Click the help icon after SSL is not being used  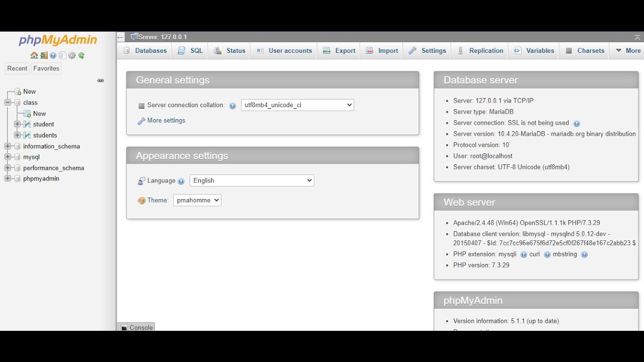[577, 123]
